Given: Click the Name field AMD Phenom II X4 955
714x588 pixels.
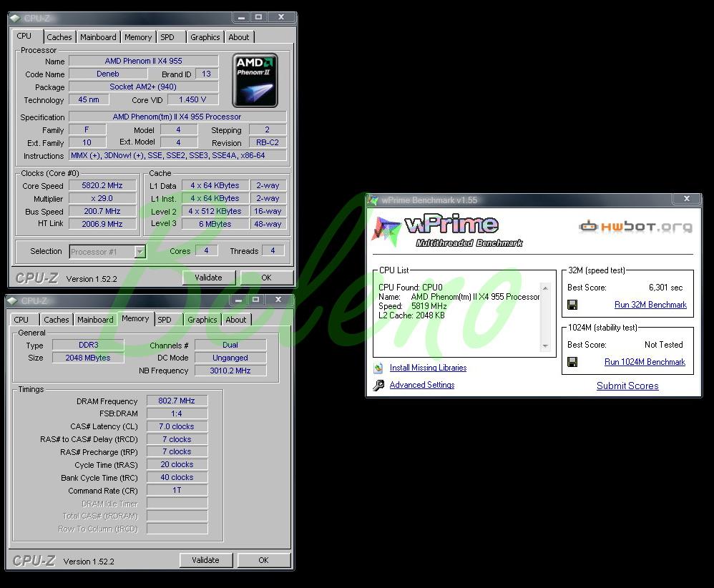Looking at the screenshot, I should point(143,61).
